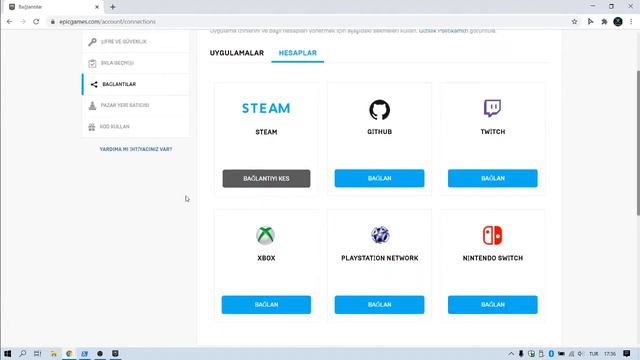Click the GitHub octocat logo
The width and height of the screenshot is (640, 360).
click(380, 110)
